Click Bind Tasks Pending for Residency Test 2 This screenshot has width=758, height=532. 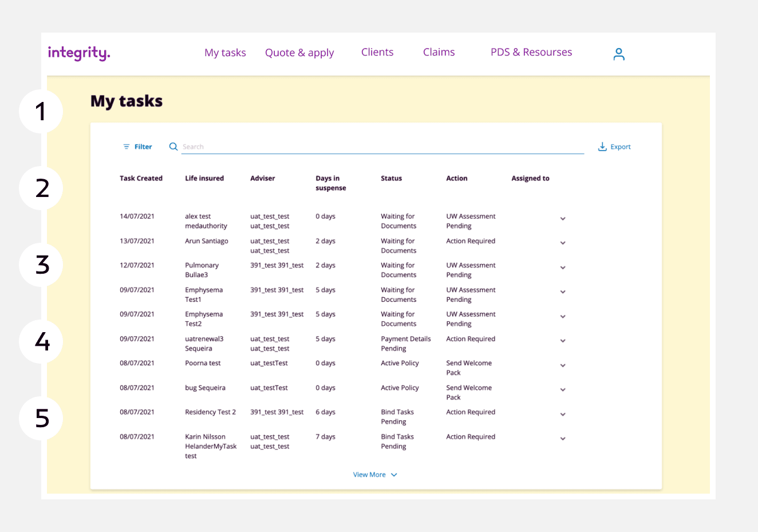(x=397, y=417)
